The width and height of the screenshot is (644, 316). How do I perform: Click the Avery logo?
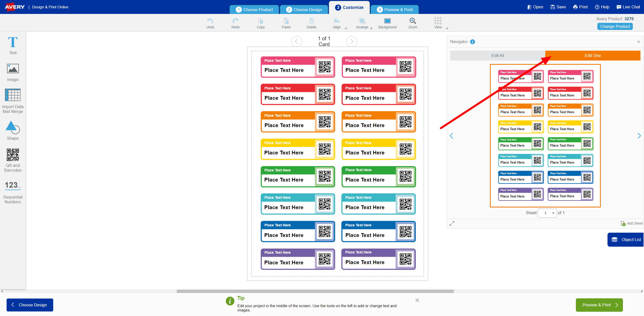15,7
